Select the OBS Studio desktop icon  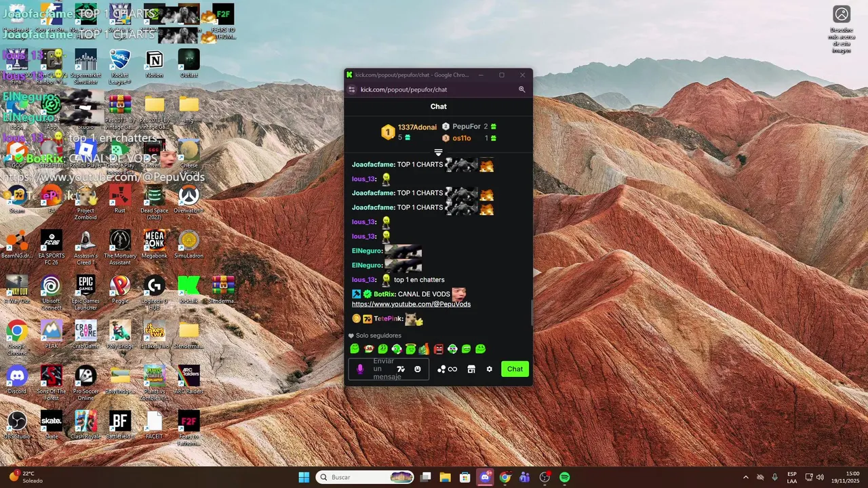[x=17, y=426]
